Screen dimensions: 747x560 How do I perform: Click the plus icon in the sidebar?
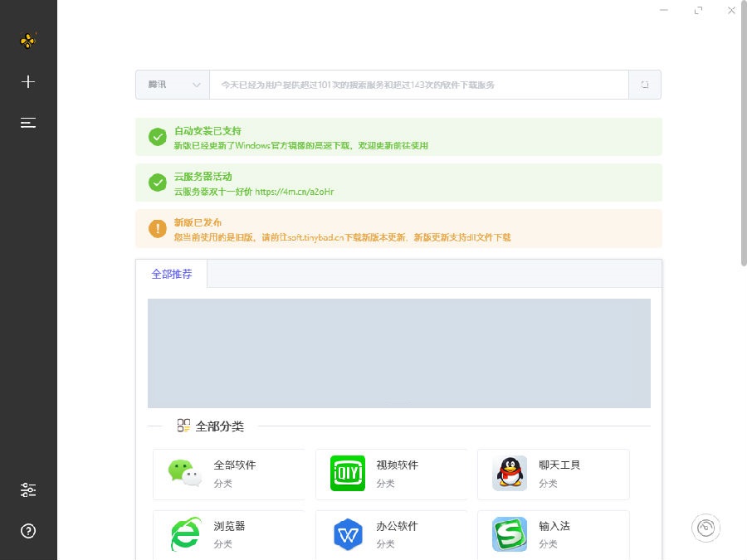(28, 81)
